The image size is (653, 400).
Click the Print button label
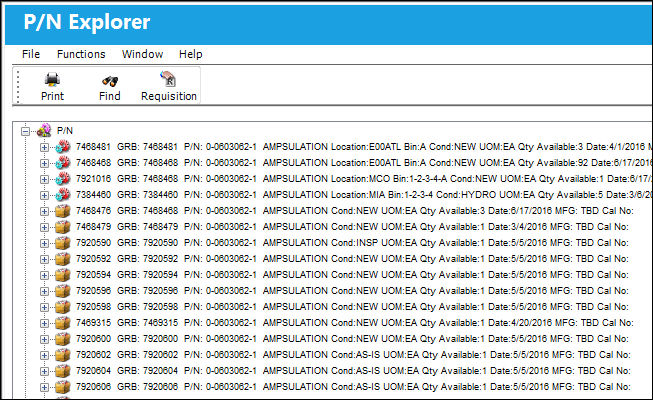[52, 96]
